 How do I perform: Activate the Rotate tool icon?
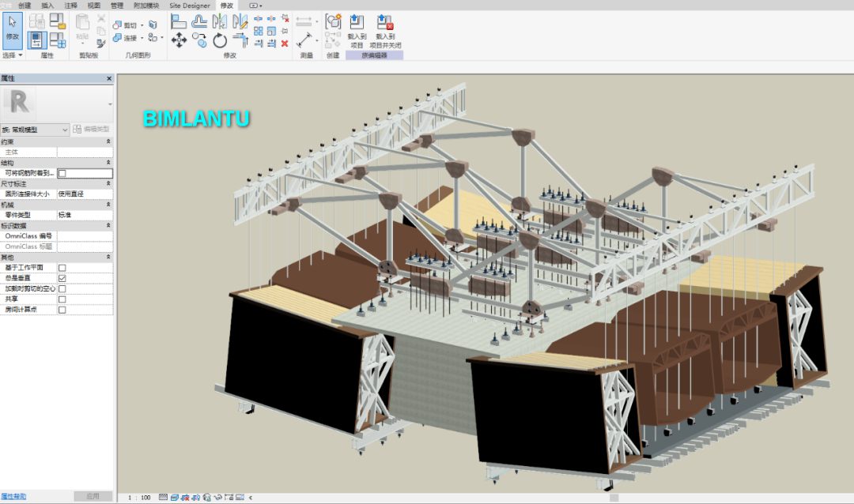click(x=220, y=40)
